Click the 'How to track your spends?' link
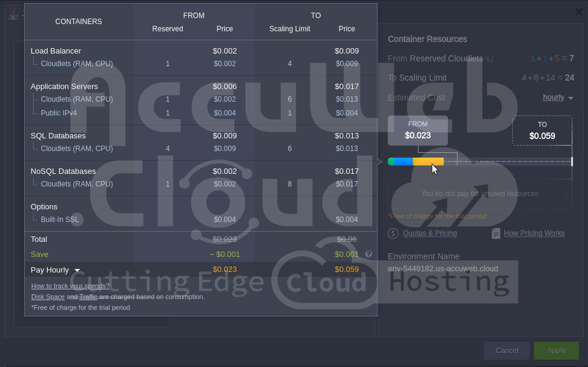 click(x=70, y=286)
